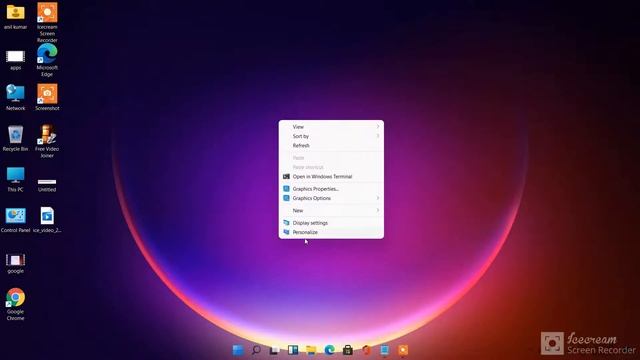Expand the arrow beside View

point(378,127)
